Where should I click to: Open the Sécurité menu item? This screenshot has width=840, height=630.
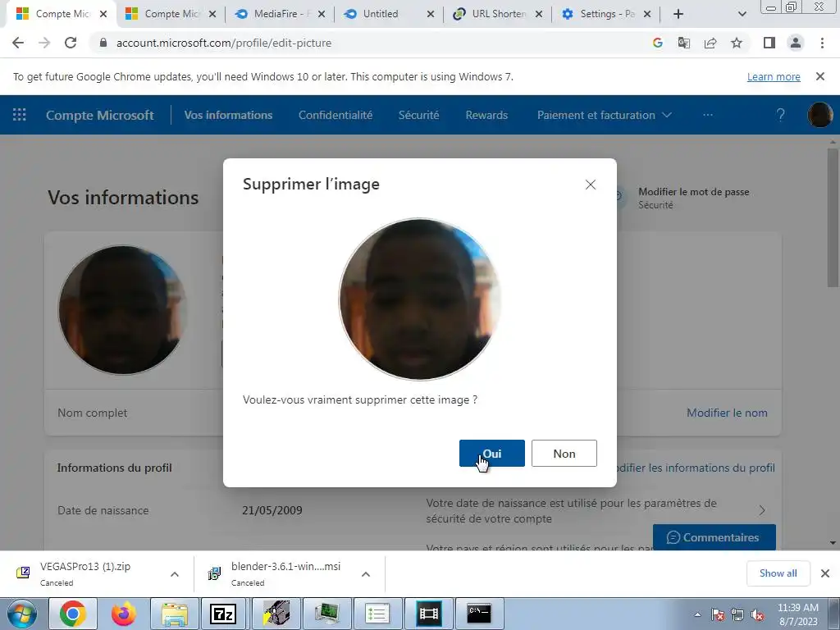419,115
